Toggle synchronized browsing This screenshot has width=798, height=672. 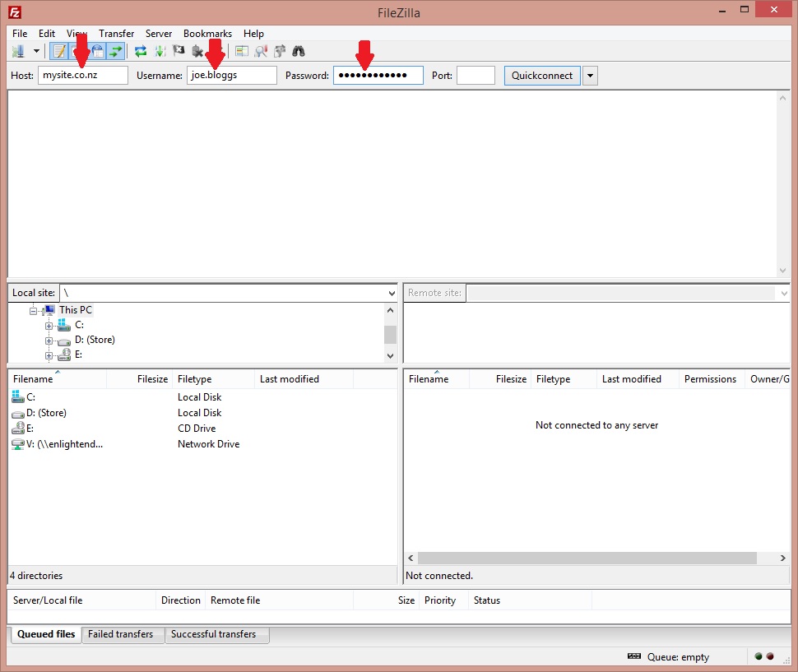click(280, 51)
